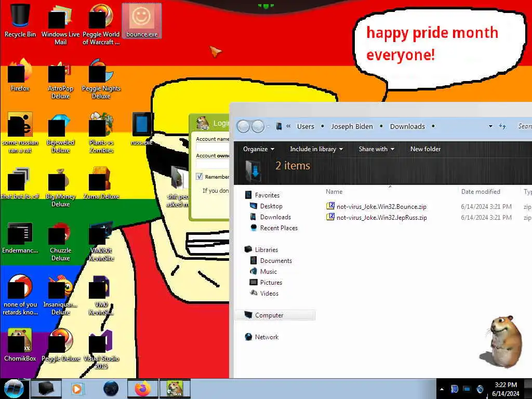Select the Endermanc... desktop icon

pos(20,237)
